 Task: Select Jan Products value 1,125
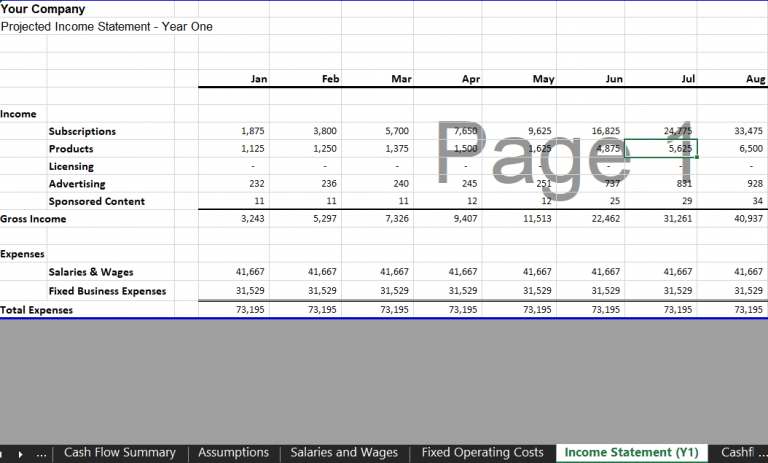253,148
